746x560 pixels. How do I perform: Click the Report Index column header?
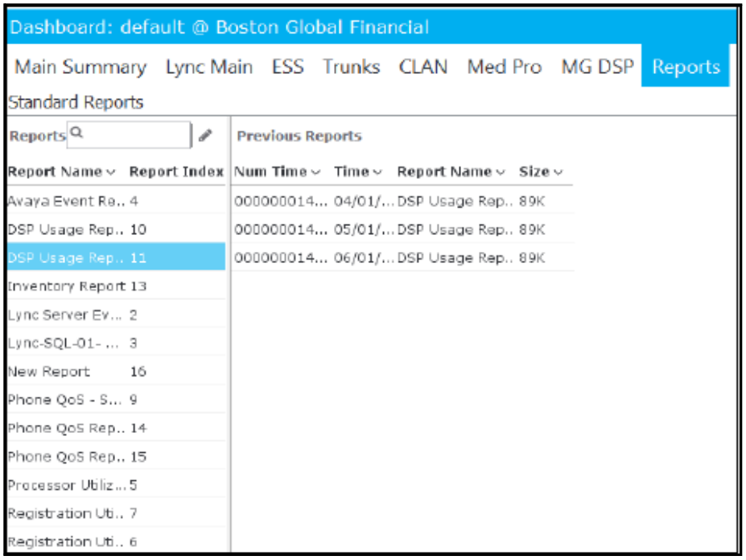point(176,171)
